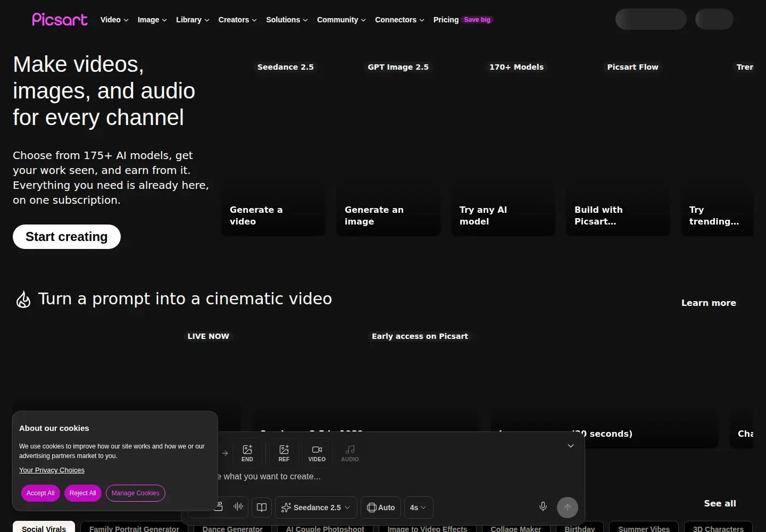Click the Start creating button
Screen dimensions: 766x532
coord(66,237)
